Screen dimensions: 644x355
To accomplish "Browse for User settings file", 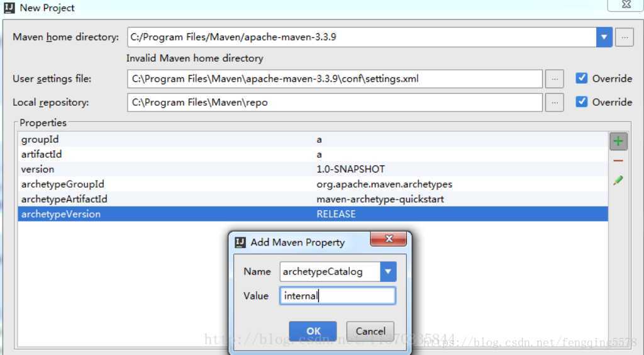I will tap(555, 79).
